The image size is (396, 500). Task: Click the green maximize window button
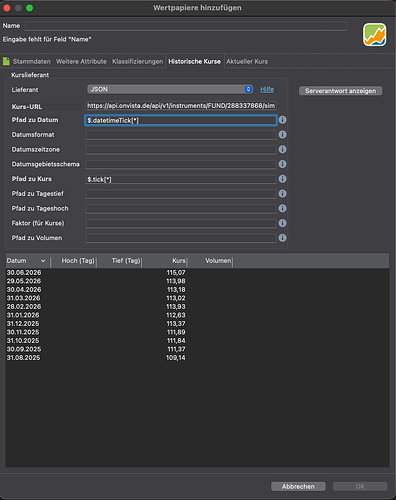click(x=29, y=8)
